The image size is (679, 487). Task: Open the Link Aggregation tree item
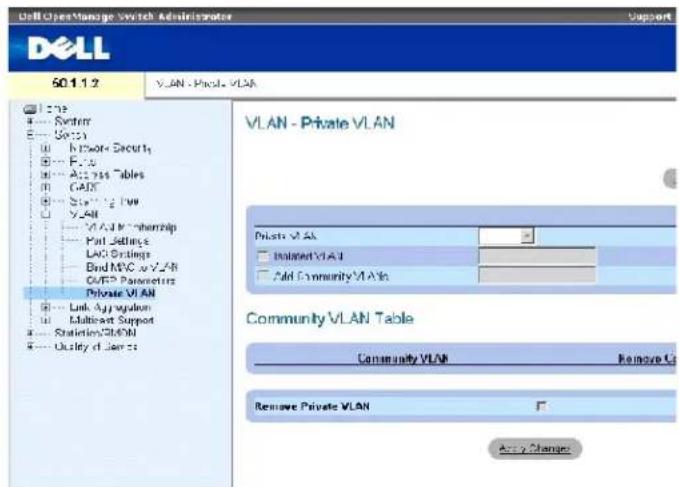(110, 307)
